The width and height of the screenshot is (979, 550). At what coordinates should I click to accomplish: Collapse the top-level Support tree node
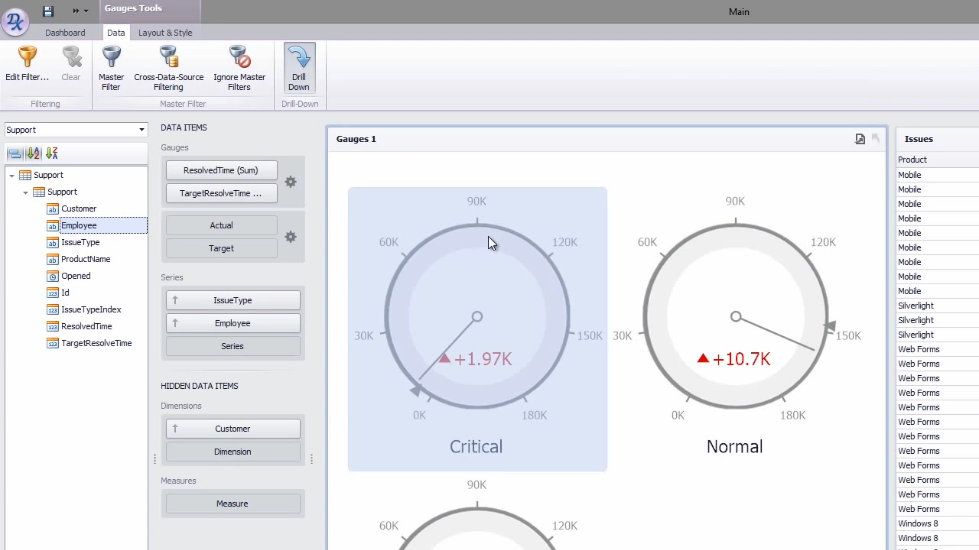coord(12,175)
